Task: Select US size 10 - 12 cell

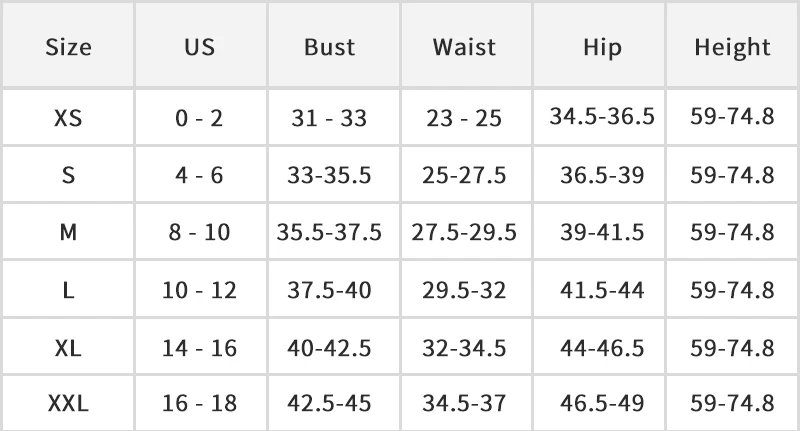Action: click(199, 291)
